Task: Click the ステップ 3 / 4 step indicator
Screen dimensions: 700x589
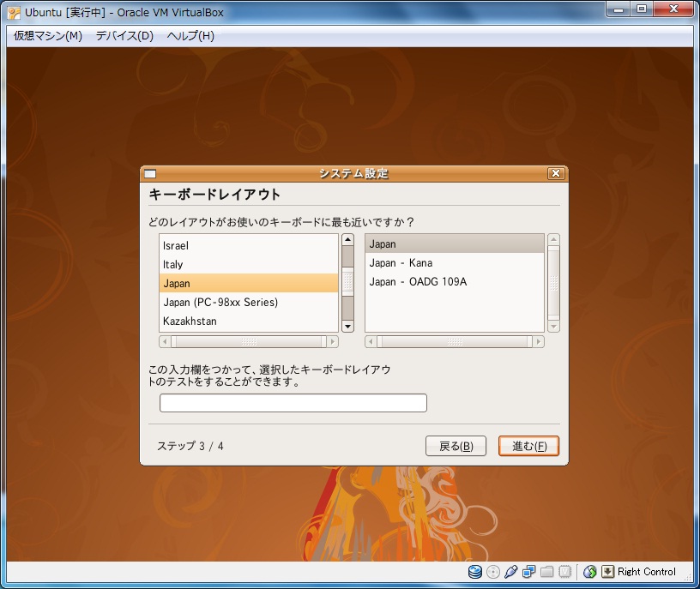Action: pyautogui.click(x=190, y=446)
